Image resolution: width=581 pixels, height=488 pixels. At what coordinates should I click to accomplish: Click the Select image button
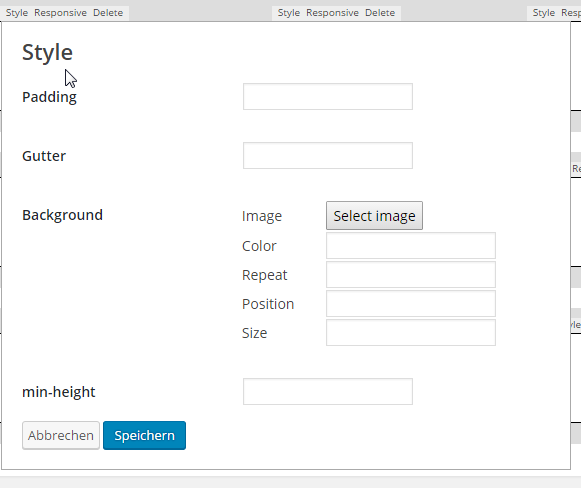coord(374,216)
